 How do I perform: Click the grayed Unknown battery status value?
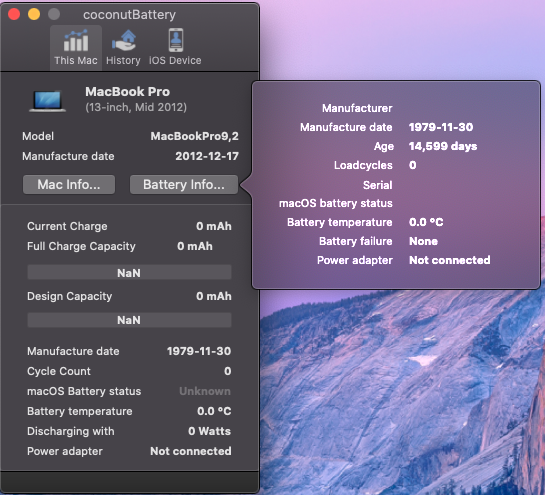click(x=205, y=391)
